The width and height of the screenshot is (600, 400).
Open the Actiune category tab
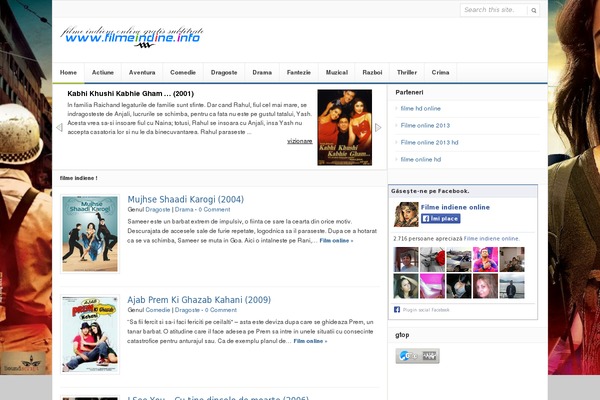click(x=103, y=73)
